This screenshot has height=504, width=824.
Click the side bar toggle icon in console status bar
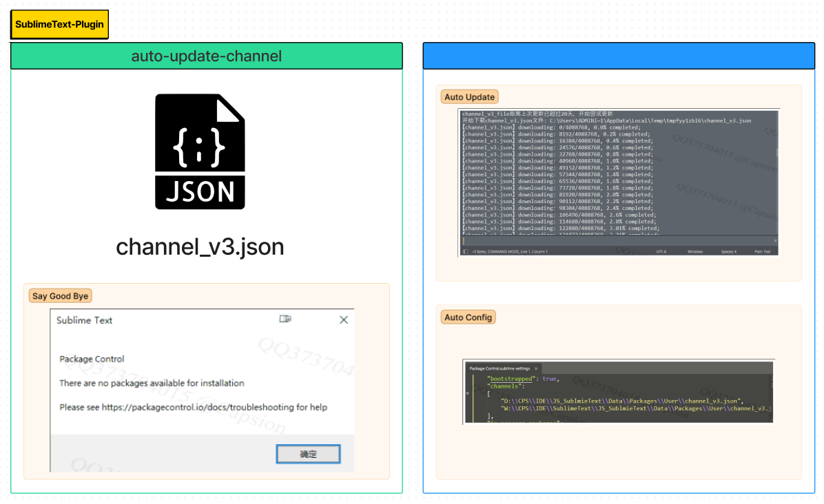pyautogui.click(x=466, y=251)
